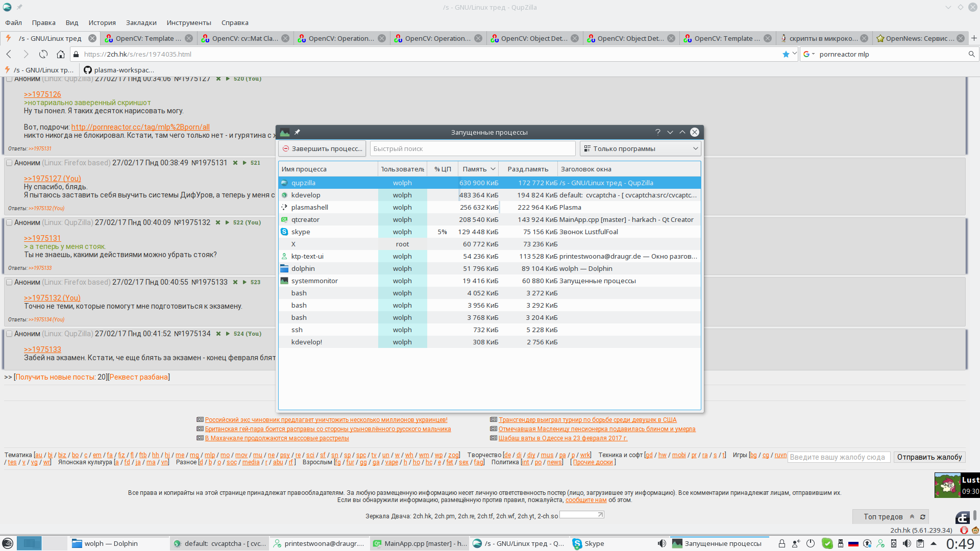The height and width of the screenshot is (551, 980).
Task: Click the 'Быстрый поиск' process search field
Action: pos(473,148)
